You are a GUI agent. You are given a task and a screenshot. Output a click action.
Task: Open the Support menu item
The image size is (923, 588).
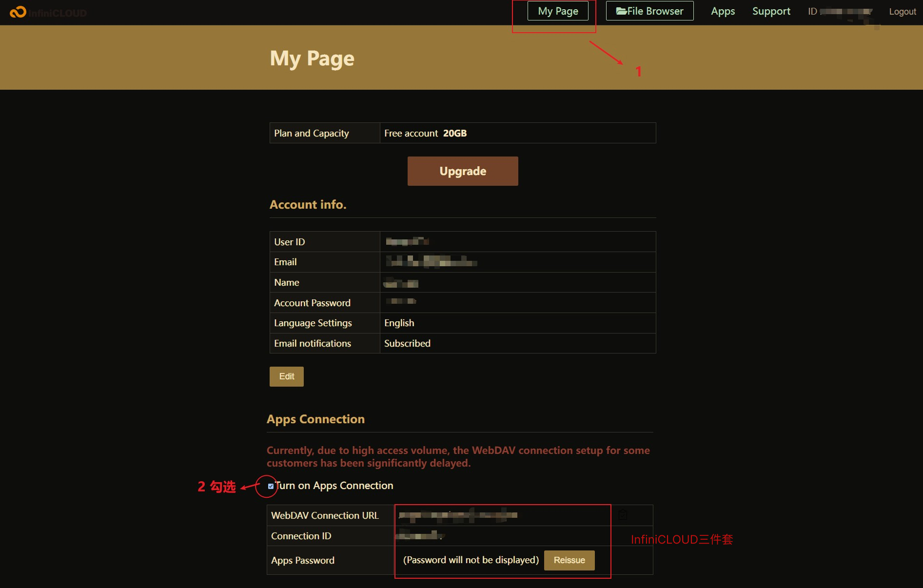click(x=771, y=11)
